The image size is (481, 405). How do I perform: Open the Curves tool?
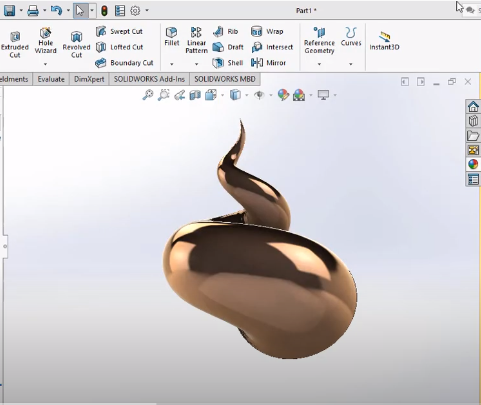click(351, 37)
